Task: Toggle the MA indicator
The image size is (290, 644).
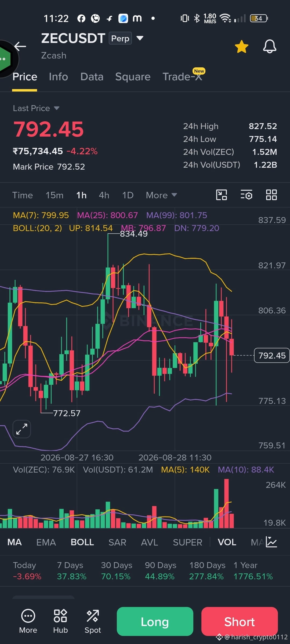Action: [15, 542]
